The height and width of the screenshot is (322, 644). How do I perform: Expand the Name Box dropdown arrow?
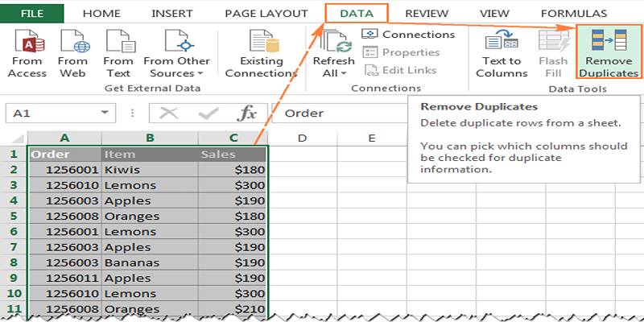click(105, 113)
